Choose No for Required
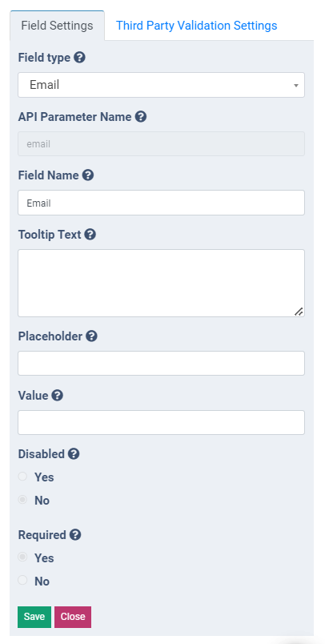 click(x=22, y=581)
